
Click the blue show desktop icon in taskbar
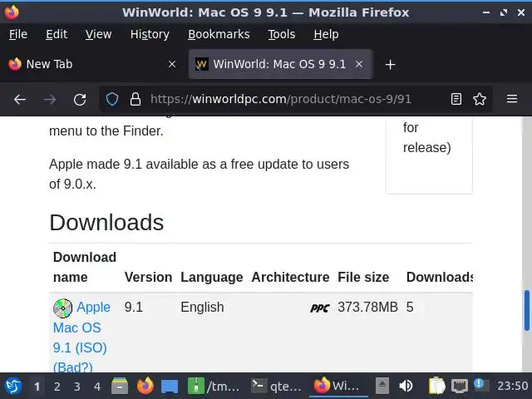tap(170, 387)
